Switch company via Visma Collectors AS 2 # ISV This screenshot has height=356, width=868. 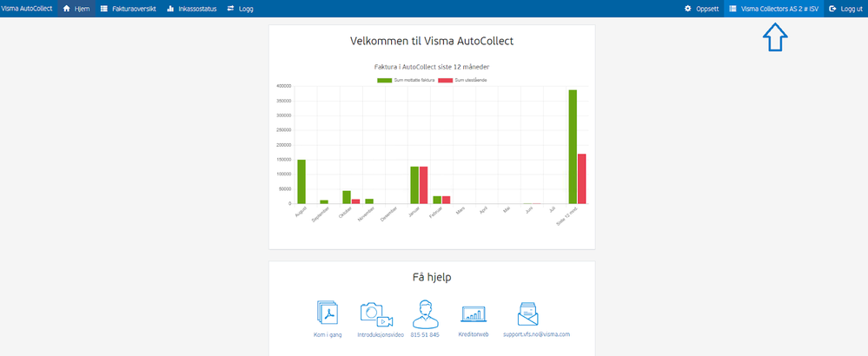[774, 9]
